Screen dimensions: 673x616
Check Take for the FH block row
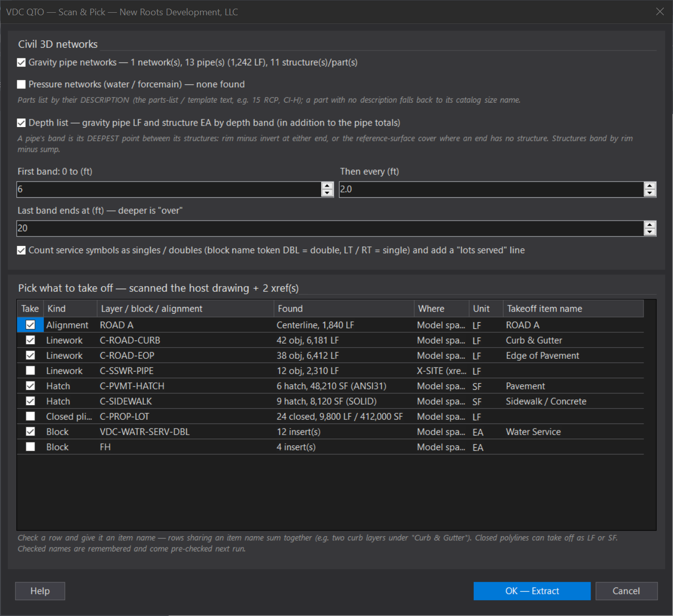pyautogui.click(x=30, y=447)
